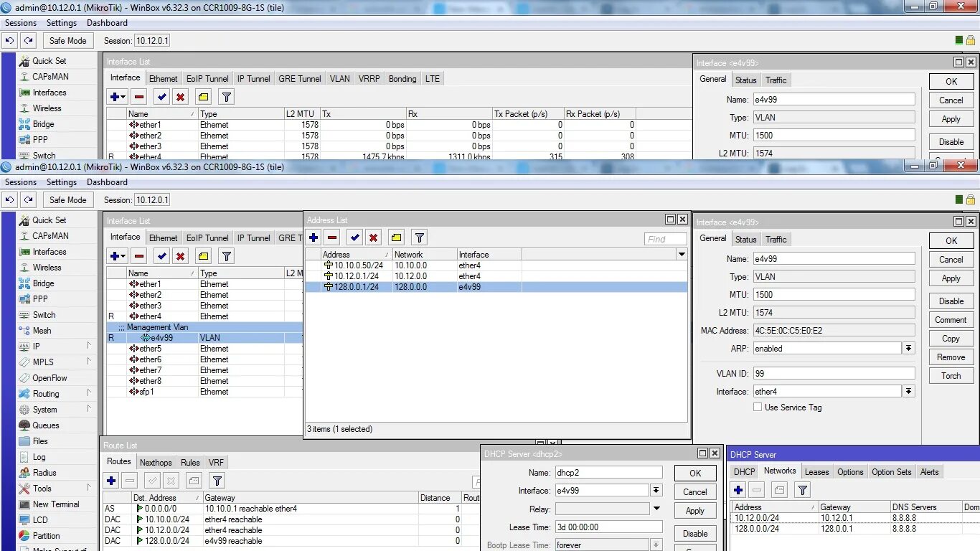Click the plus icon in Address List toolbar
980x551 pixels.
(x=314, y=237)
